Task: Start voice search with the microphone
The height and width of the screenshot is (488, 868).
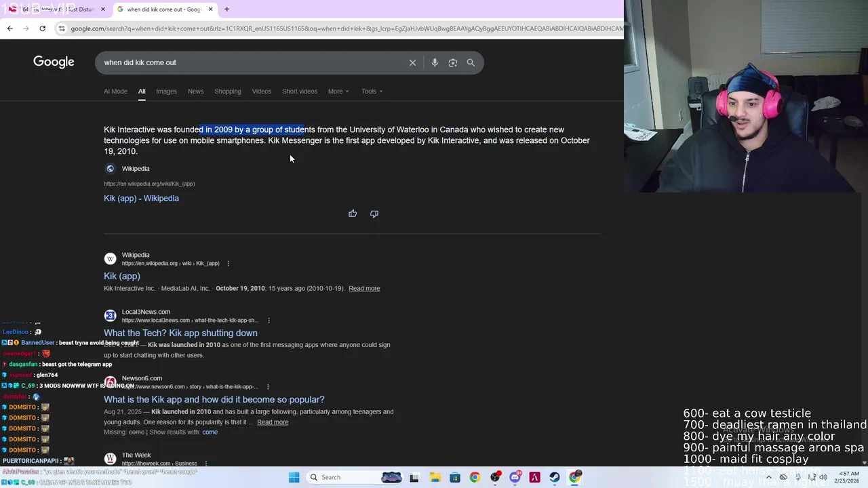Action: (435, 62)
